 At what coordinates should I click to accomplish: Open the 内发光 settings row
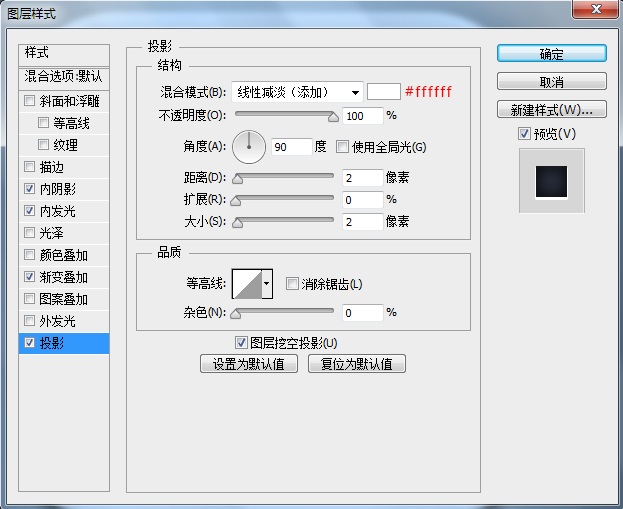point(64,211)
